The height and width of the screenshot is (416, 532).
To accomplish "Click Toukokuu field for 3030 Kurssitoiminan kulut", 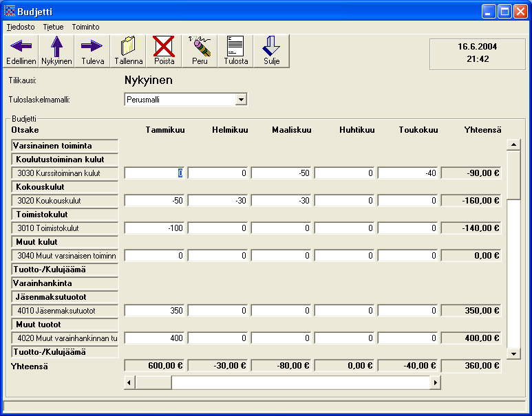I will pyautogui.click(x=408, y=173).
